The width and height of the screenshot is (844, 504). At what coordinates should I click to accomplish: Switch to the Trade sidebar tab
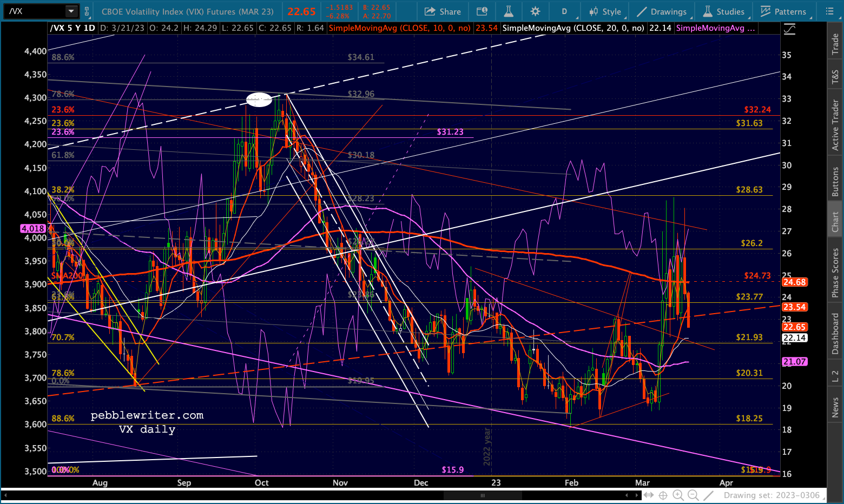click(835, 44)
